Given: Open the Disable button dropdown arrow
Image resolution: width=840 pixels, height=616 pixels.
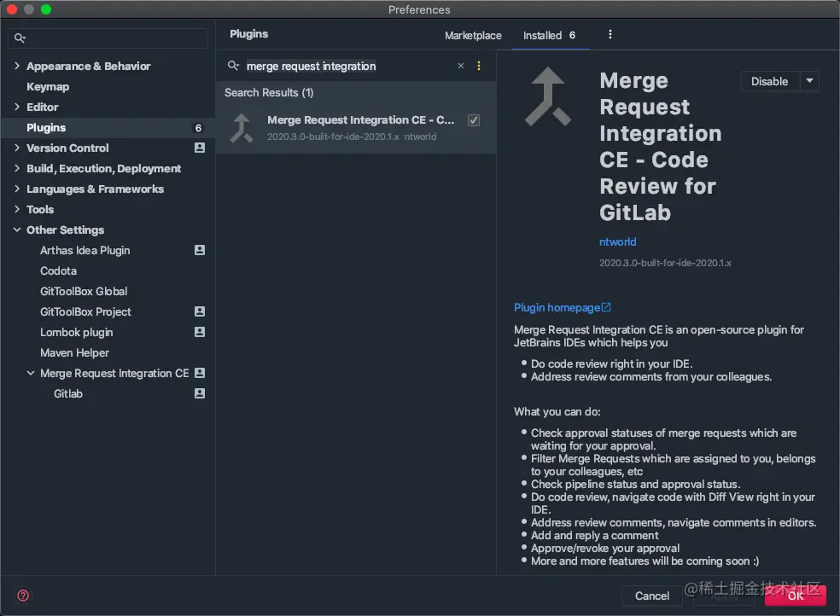Looking at the screenshot, I should [x=808, y=81].
